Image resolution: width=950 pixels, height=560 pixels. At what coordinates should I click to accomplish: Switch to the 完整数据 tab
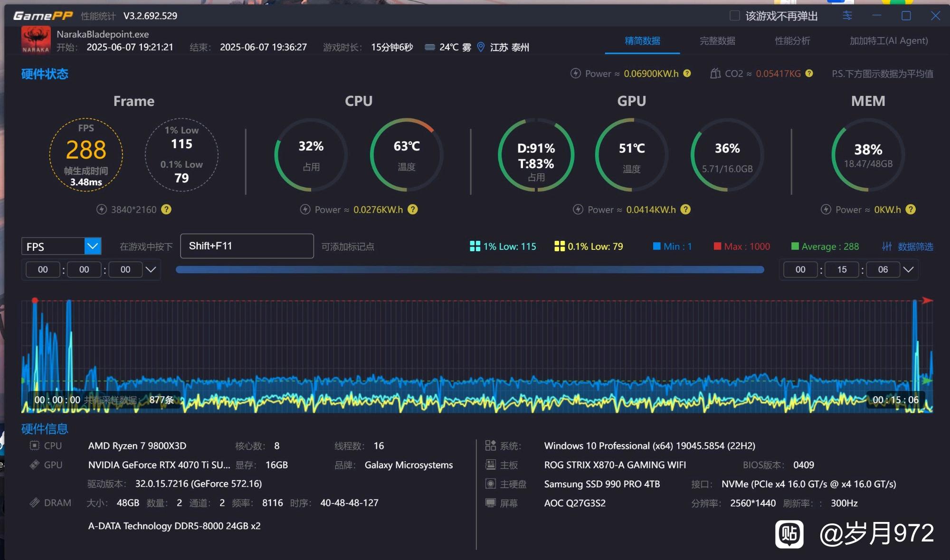[717, 41]
